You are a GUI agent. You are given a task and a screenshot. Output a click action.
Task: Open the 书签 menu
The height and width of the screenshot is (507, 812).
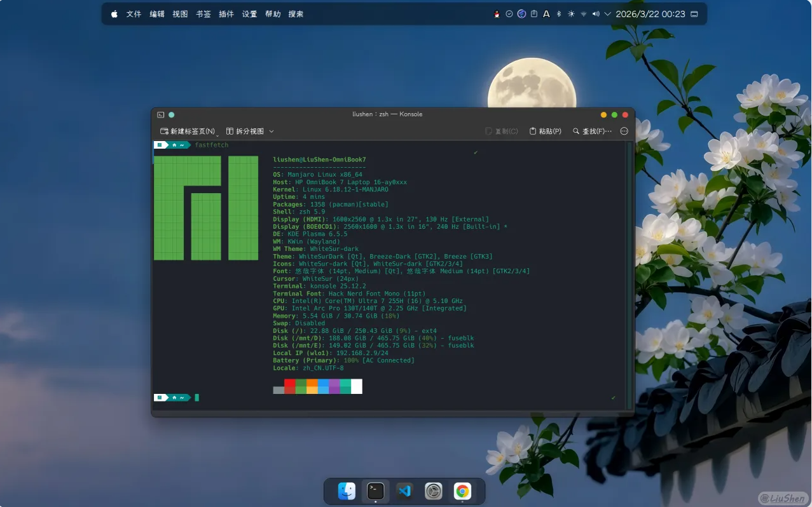[203, 14]
